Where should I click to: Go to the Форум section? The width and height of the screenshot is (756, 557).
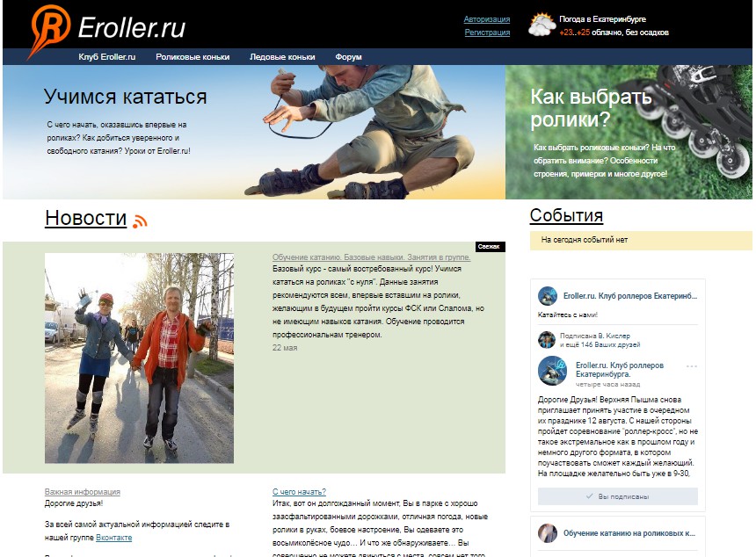348,57
